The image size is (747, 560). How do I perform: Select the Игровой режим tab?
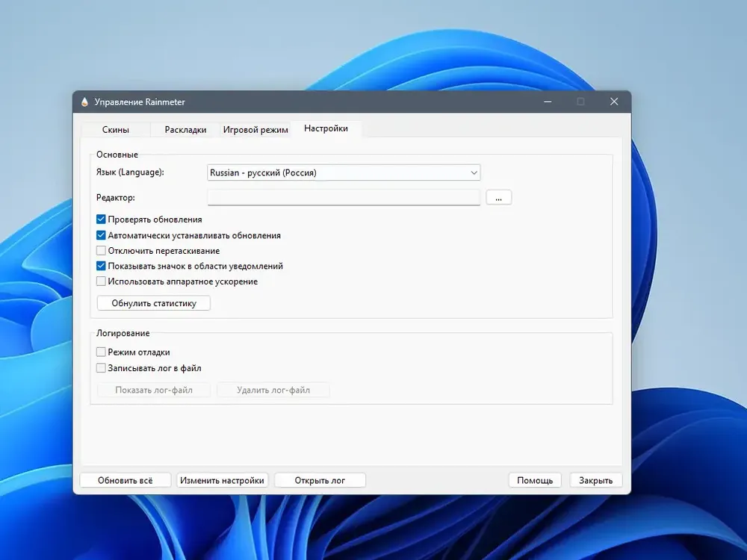pyautogui.click(x=255, y=129)
